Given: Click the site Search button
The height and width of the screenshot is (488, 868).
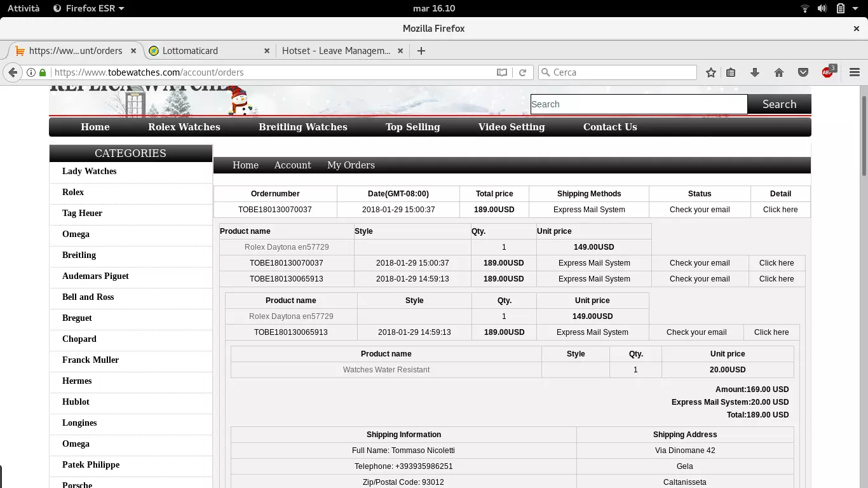Looking at the screenshot, I should [x=779, y=104].
